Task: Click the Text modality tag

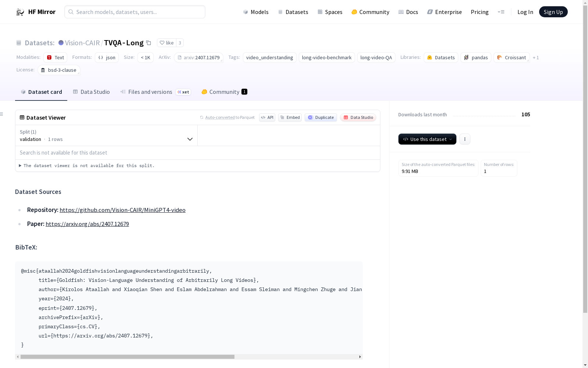Action: coord(55,57)
